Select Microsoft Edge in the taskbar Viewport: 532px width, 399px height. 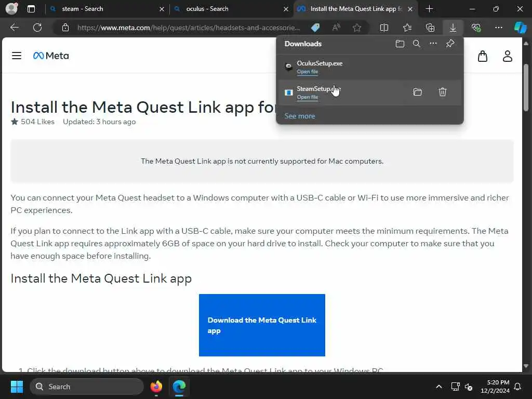click(179, 387)
